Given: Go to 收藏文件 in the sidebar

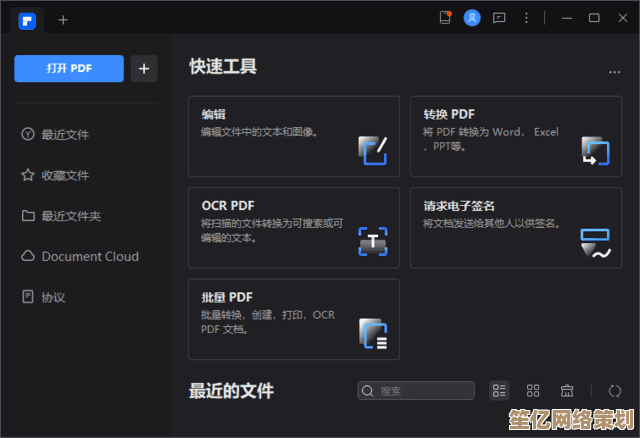Looking at the screenshot, I should point(64,175).
